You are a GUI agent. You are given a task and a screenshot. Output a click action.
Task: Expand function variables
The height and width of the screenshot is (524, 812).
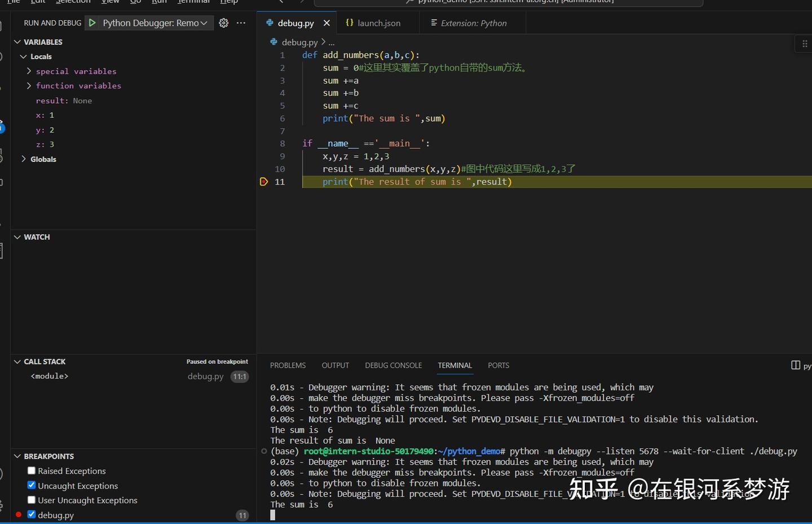tap(29, 86)
